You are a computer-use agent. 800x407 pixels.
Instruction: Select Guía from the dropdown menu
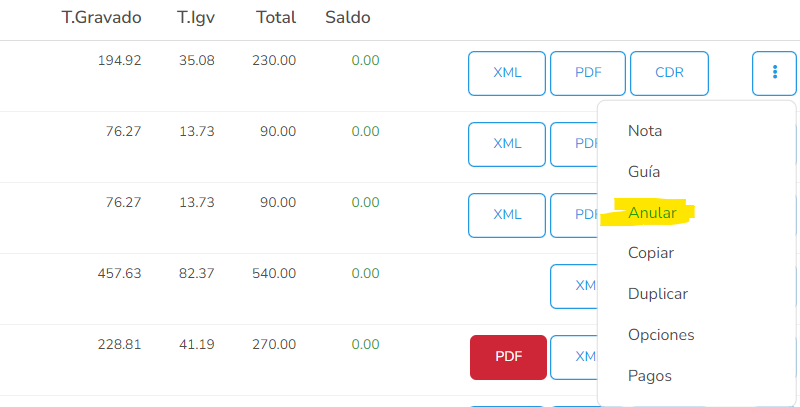coord(644,171)
